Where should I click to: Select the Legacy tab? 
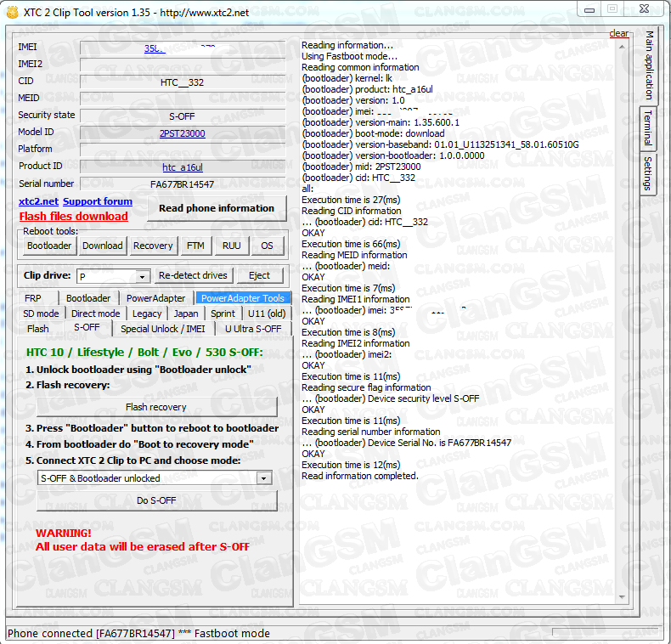[147, 314]
